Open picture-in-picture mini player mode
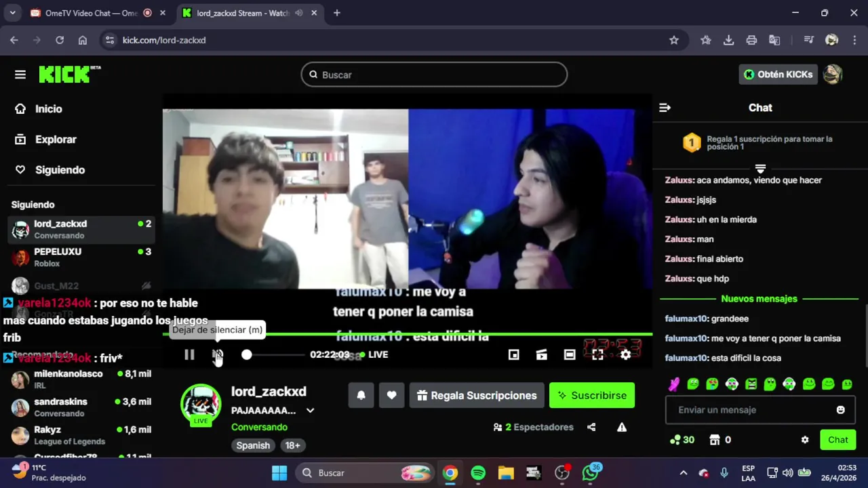This screenshot has height=488, width=868. pyautogui.click(x=514, y=354)
